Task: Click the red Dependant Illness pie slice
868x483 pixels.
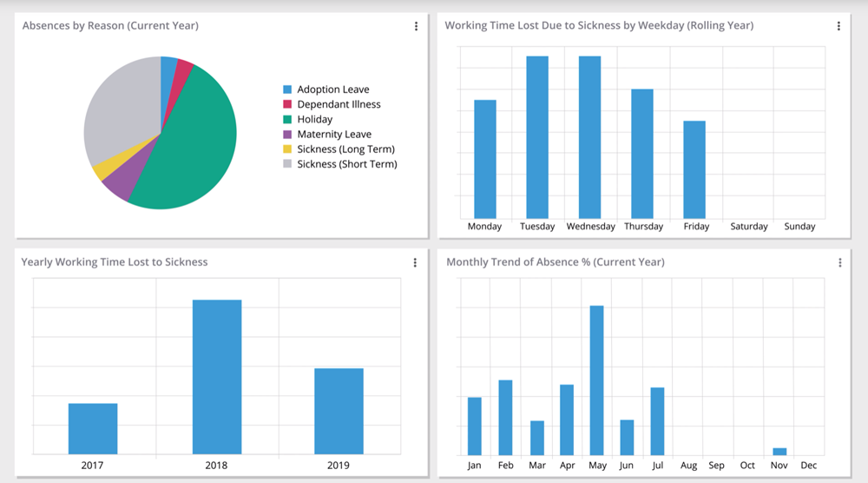Action: tap(181, 80)
